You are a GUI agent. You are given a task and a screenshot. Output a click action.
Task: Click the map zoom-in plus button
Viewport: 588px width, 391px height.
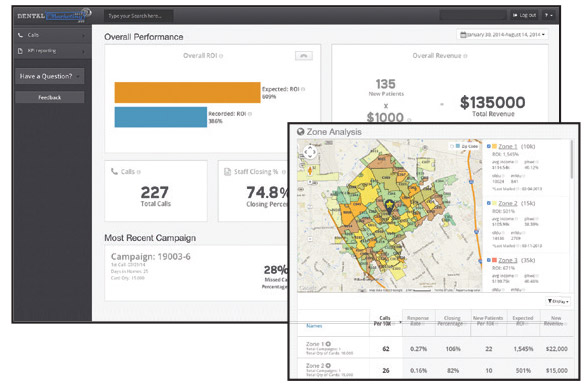point(310,182)
